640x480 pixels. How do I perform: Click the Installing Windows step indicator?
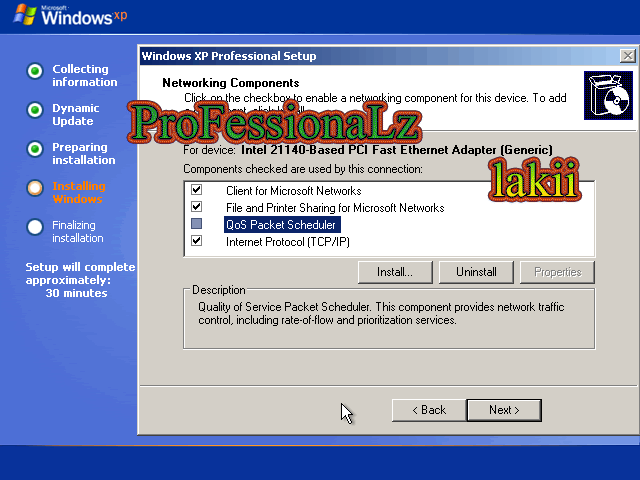click(35, 188)
